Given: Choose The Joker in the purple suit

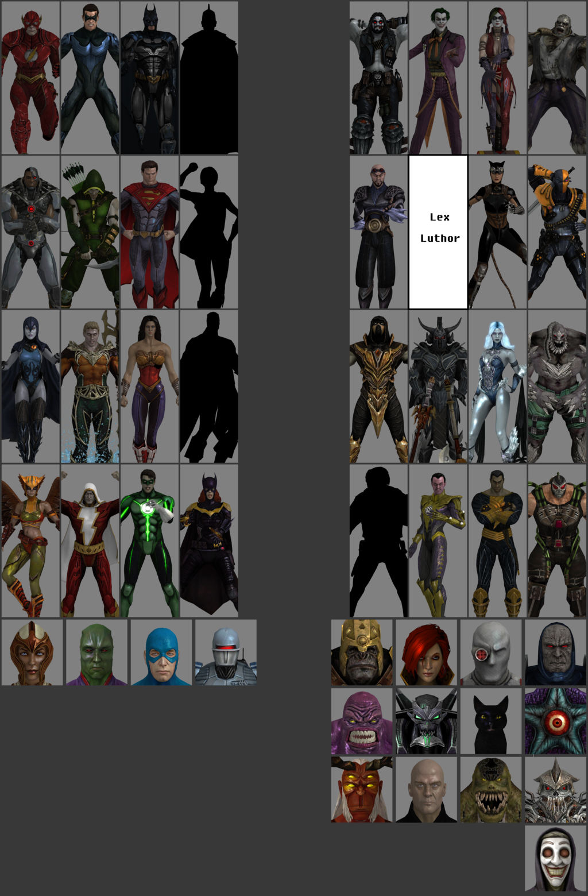Looking at the screenshot, I should tap(438, 78).
